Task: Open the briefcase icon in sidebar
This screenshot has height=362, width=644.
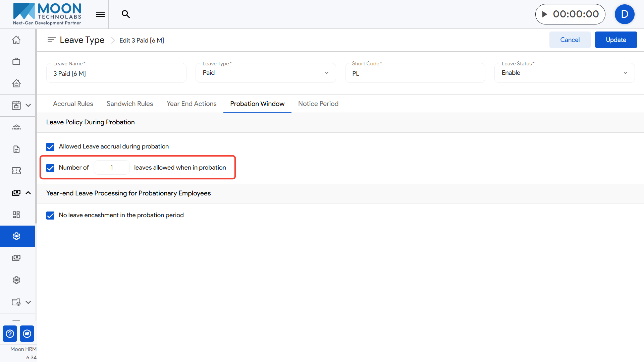Action: coord(16,62)
